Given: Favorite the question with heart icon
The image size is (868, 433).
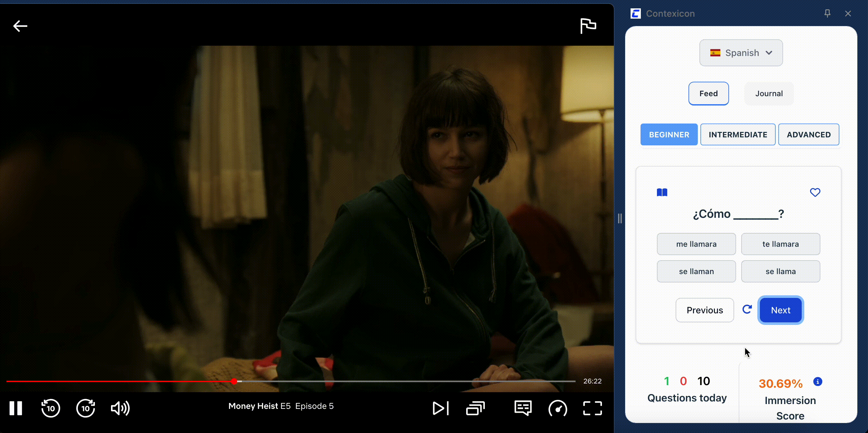Looking at the screenshot, I should (815, 192).
